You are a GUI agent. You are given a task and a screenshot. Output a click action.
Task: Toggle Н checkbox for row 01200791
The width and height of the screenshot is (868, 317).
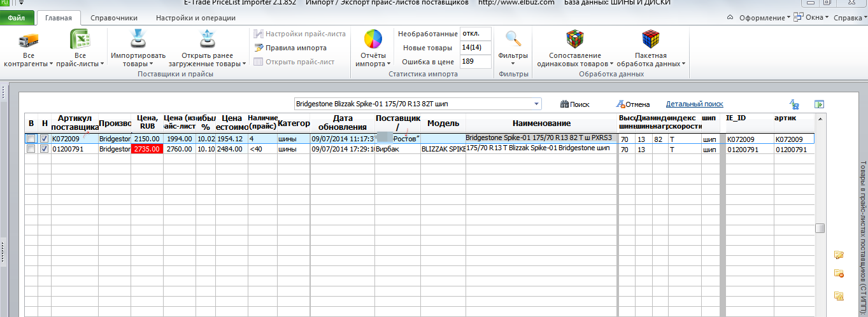click(x=44, y=149)
